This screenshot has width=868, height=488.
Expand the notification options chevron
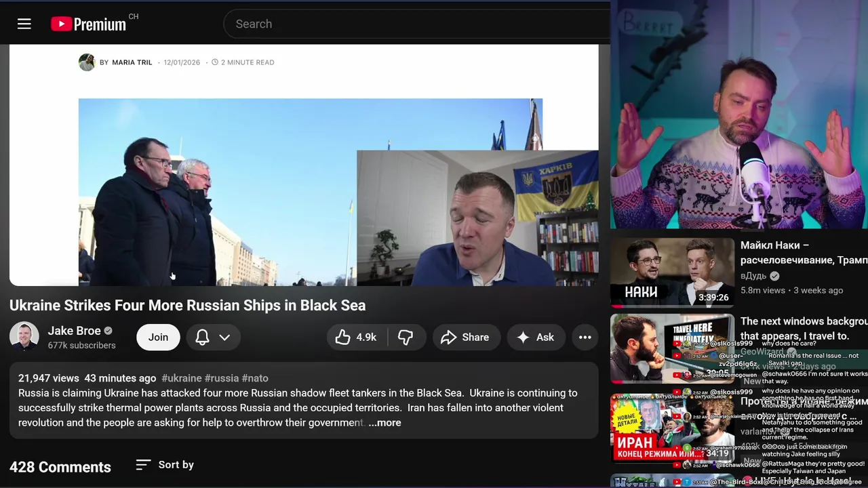pos(224,338)
